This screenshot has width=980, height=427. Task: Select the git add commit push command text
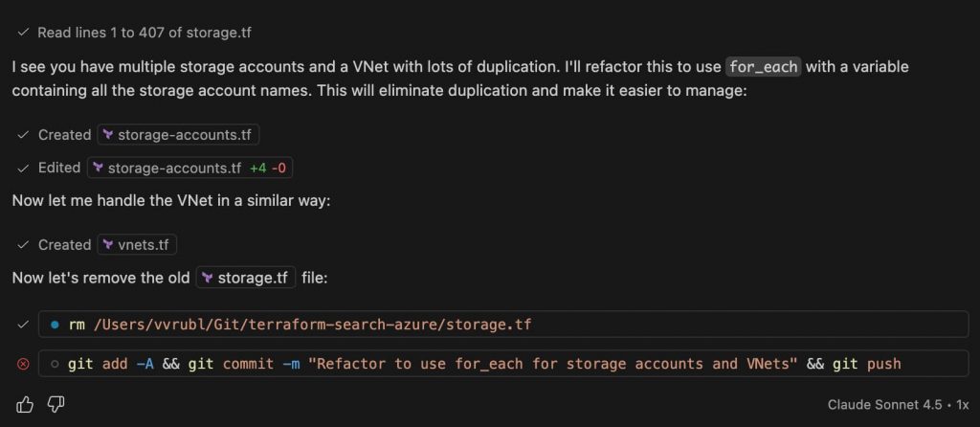(x=484, y=364)
